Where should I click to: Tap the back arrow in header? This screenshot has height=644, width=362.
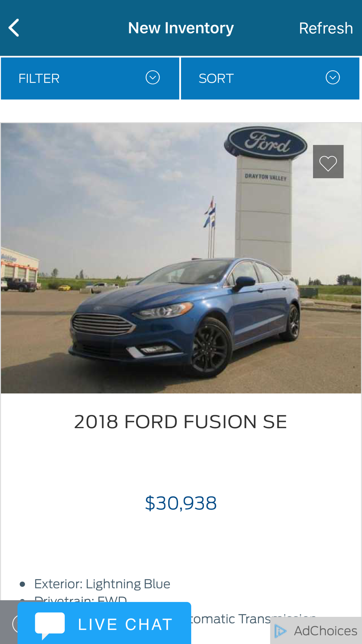point(14,28)
